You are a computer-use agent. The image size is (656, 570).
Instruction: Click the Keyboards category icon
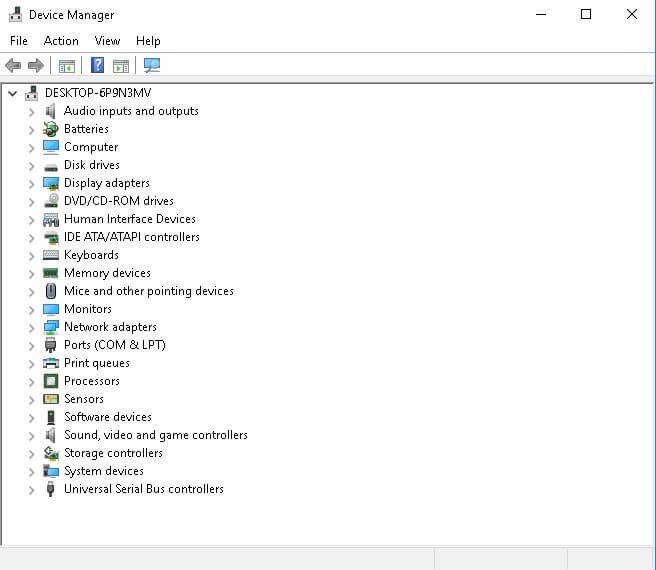pyautogui.click(x=51, y=255)
